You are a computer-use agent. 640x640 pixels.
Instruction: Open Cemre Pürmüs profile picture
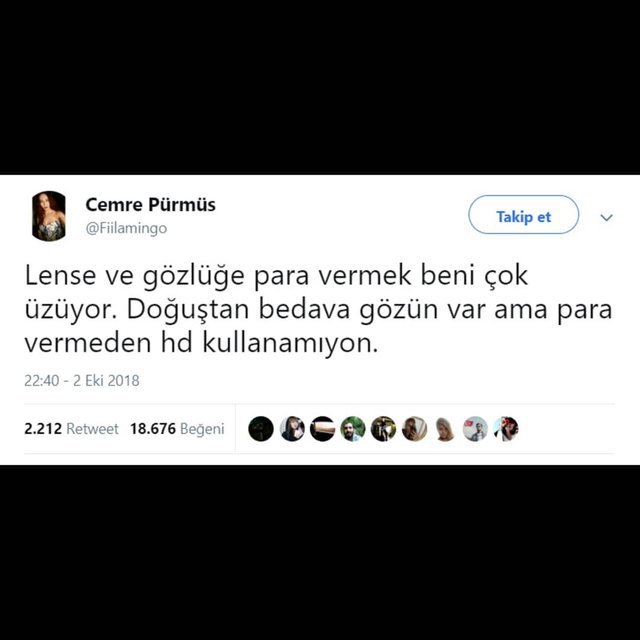pos(49,216)
